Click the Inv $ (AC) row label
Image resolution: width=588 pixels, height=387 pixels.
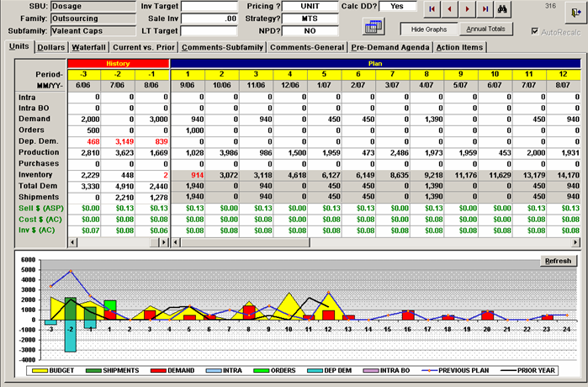pyautogui.click(x=37, y=230)
